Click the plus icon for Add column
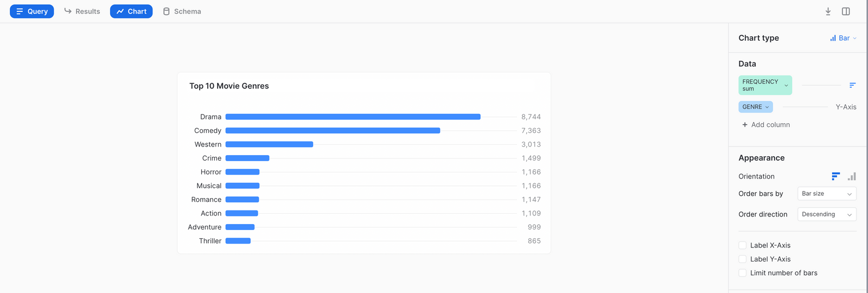The image size is (868, 293). pyautogui.click(x=745, y=125)
